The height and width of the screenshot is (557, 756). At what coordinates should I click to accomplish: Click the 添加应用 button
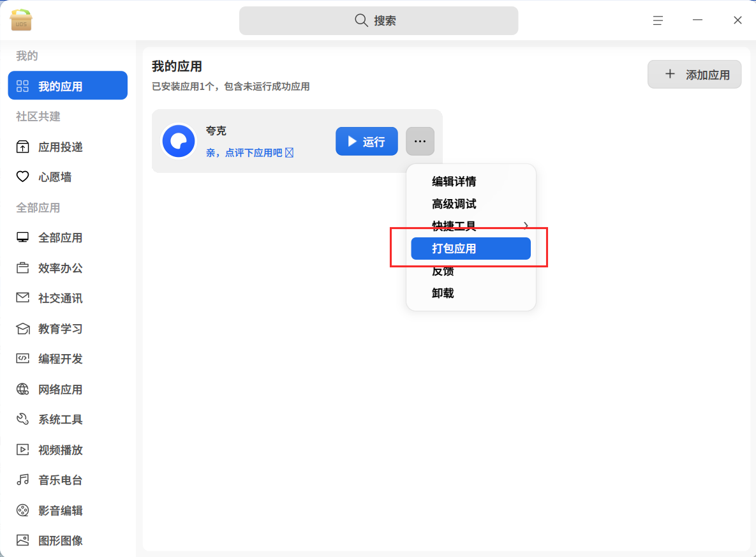694,74
